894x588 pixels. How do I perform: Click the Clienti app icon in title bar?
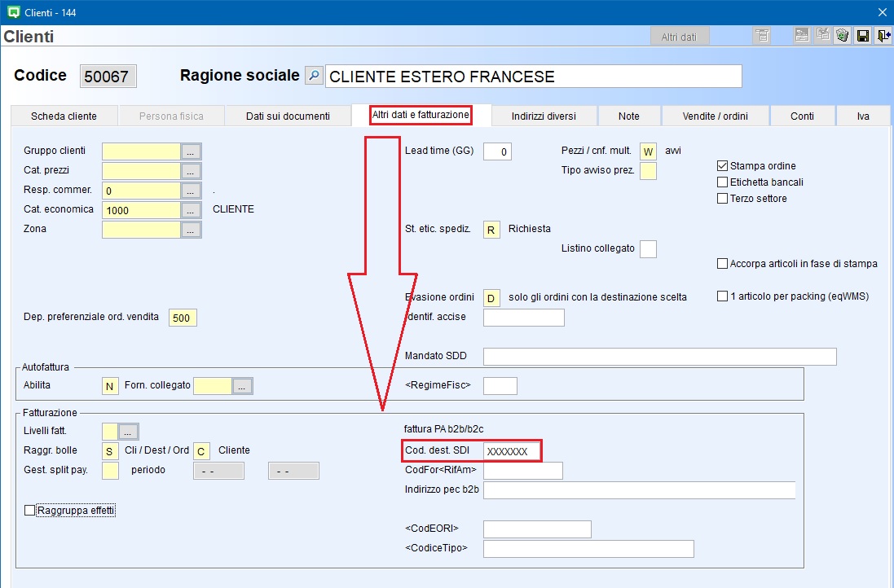pos(13,12)
